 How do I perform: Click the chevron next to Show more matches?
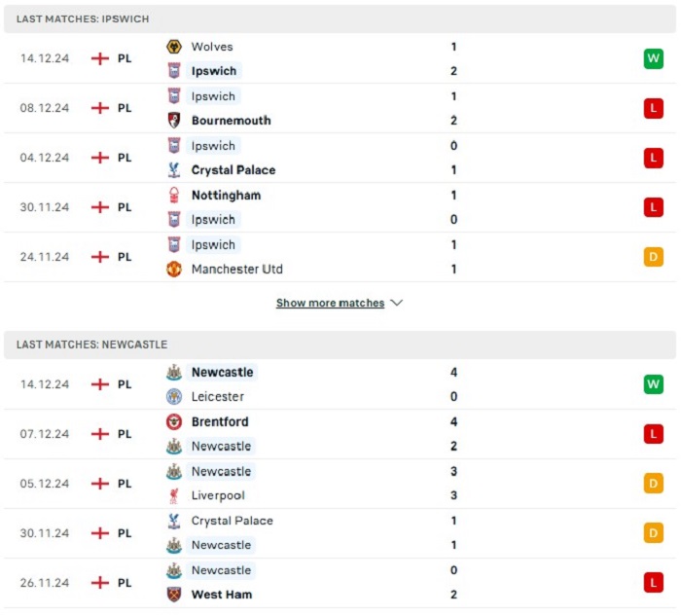(397, 303)
